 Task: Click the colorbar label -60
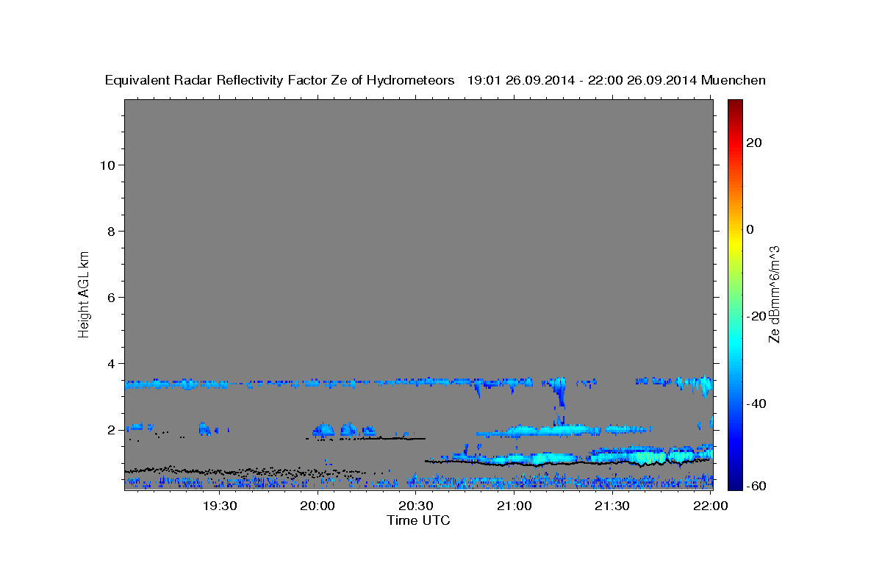[756, 486]
